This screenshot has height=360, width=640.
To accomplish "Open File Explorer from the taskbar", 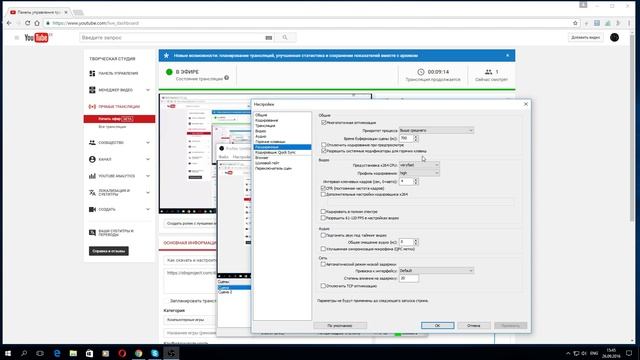I will click(73, 353).
